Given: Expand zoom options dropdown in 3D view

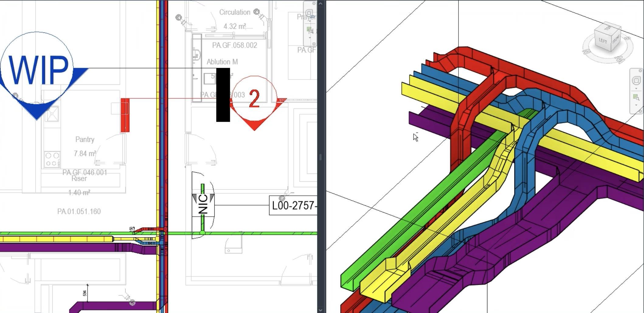Looking at the screenshot, I should [636, 105].
